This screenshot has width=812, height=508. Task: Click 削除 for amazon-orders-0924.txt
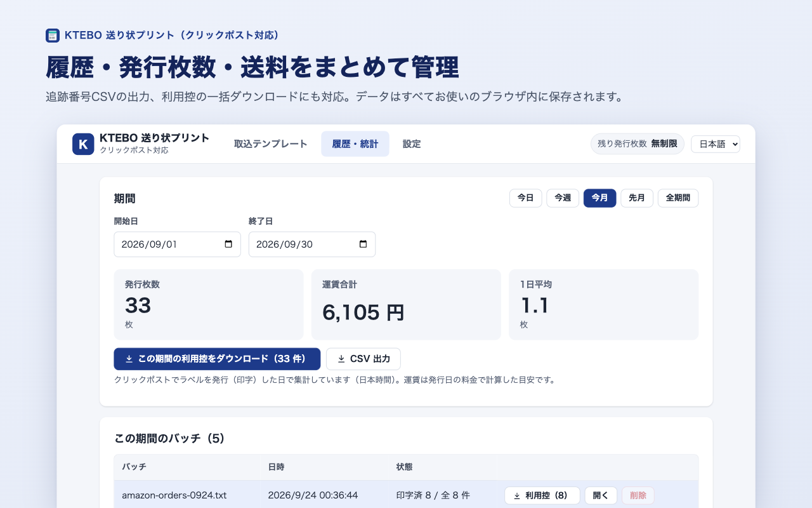point(638,496)
